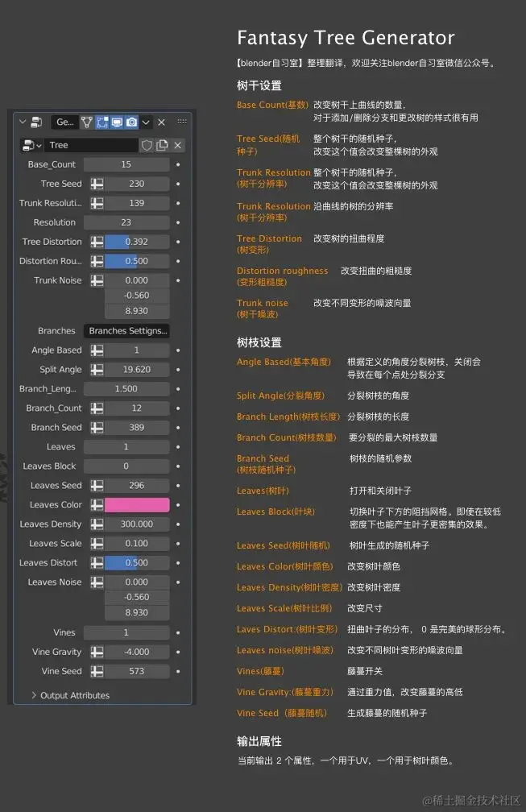Viewport: 526px width, 812px height.
Task: Click the animate dot beside Base_Count
Action: 178,164
